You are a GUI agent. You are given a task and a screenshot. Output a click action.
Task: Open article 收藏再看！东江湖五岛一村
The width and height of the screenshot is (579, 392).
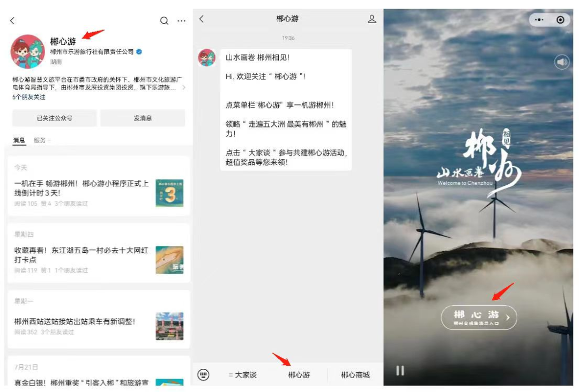click(81, 255)
